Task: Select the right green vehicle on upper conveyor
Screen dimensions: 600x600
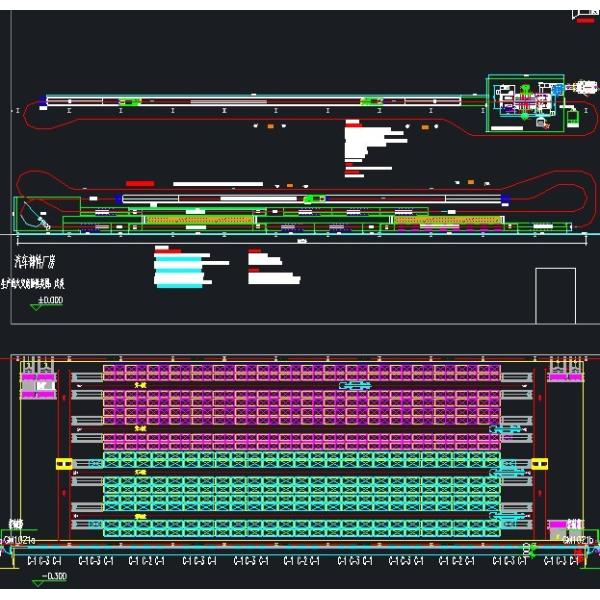Action: [x=371, y=101]
